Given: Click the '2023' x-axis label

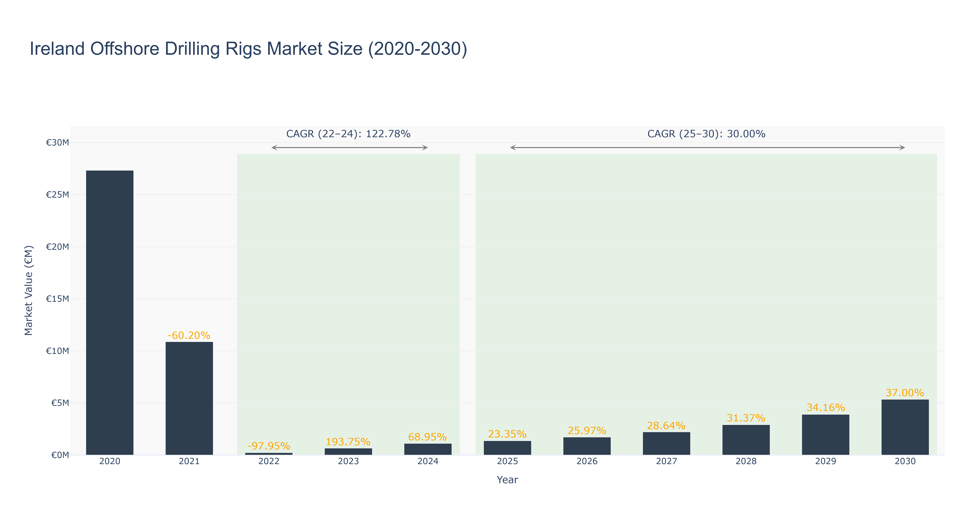Looking at the screenshot, I should click(x=348, y=461).
